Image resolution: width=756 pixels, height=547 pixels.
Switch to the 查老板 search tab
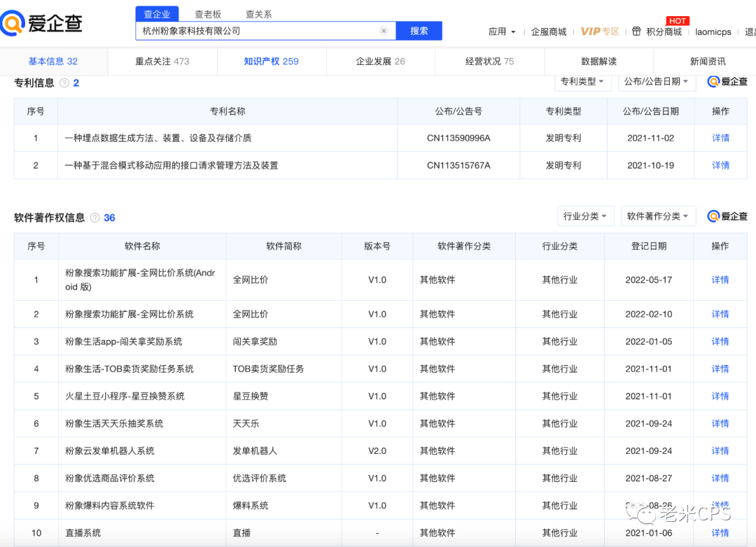tap(208, 14)
